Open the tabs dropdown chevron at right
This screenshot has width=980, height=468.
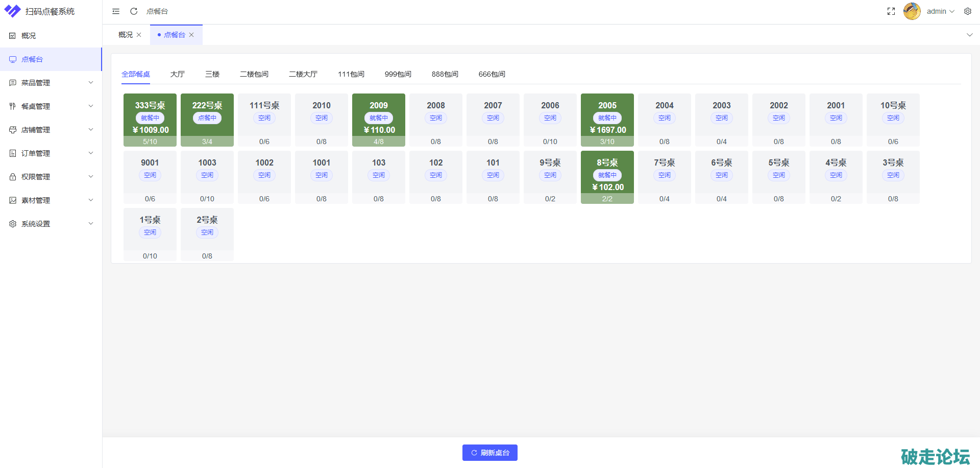969,35
